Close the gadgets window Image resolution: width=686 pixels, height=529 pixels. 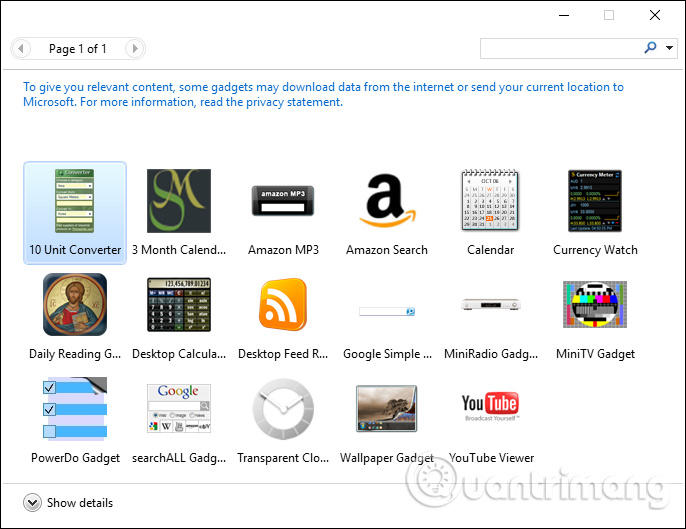(x=654, y=15)
